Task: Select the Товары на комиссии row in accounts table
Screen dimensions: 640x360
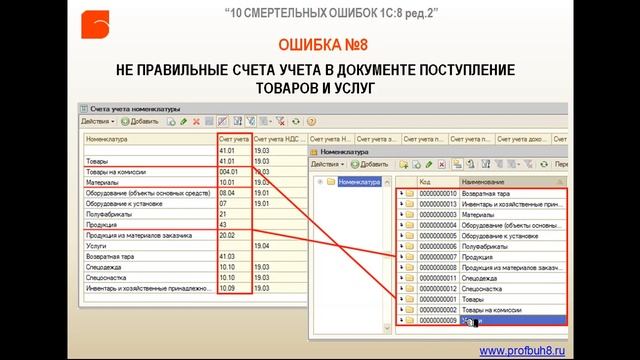Action: (196, 172)
